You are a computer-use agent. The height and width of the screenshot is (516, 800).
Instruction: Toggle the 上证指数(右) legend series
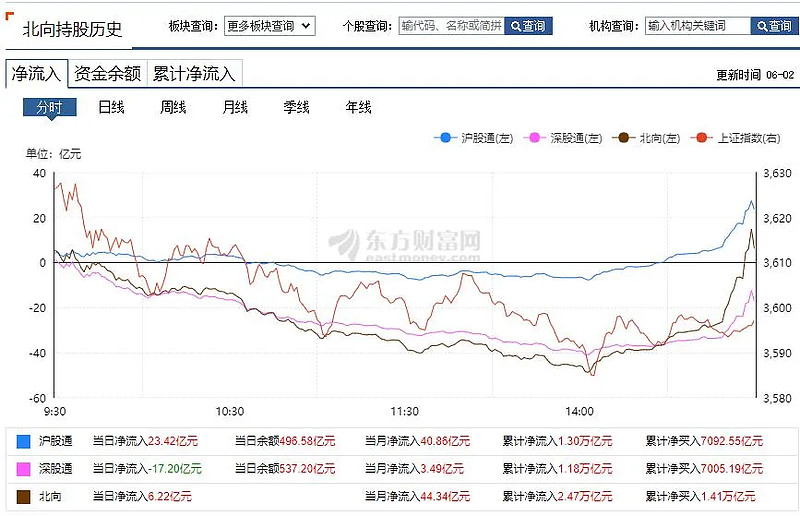tap(735, 138)
